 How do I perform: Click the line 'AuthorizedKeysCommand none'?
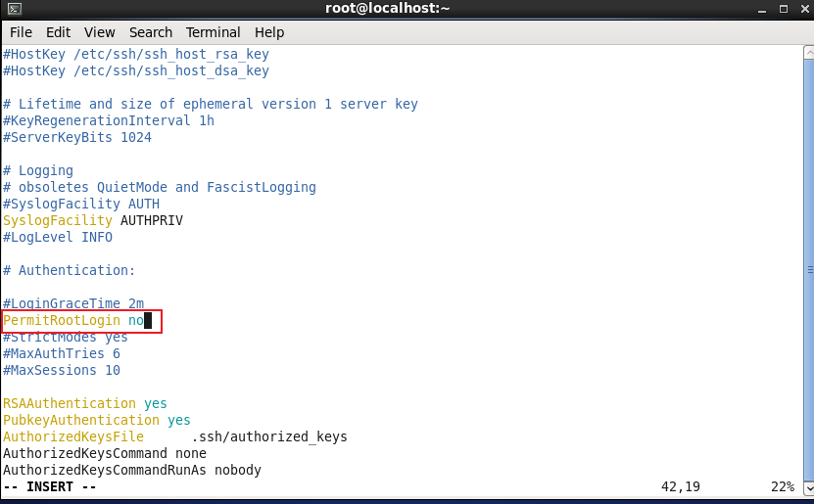(105, 453)
